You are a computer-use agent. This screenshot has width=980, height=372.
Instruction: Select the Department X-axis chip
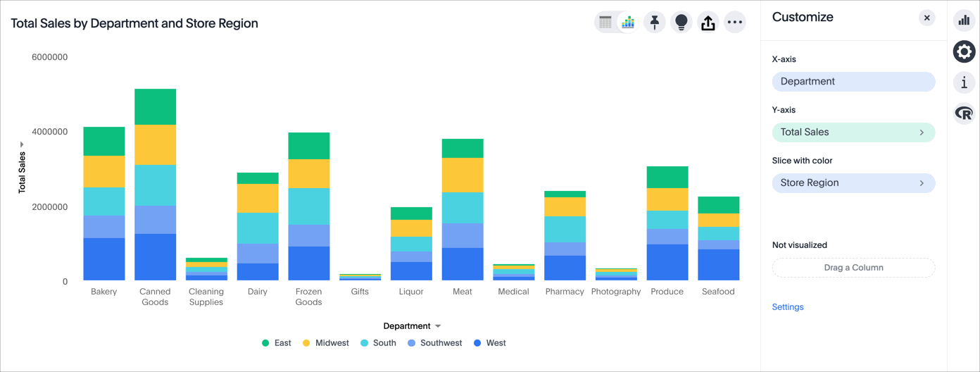point(853,82)
